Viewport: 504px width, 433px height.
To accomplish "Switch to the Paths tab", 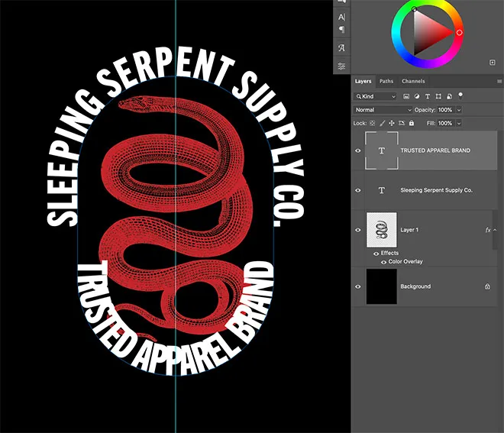I will [x=386, y=81].
